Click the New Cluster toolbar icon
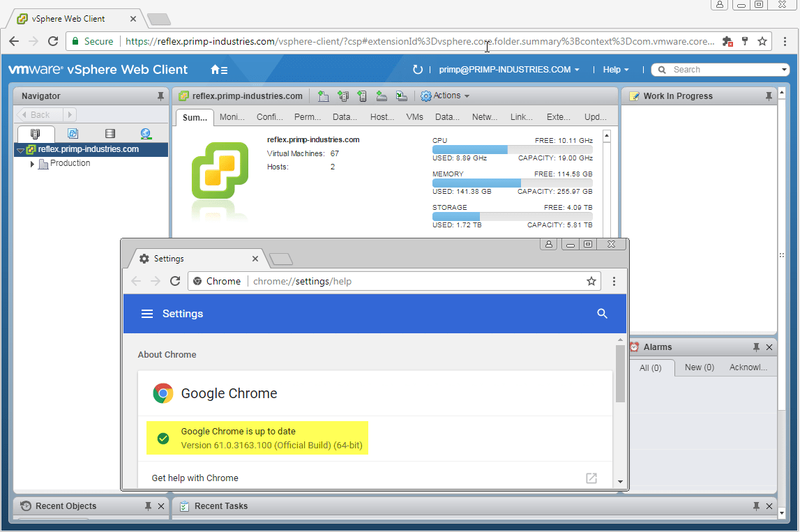The image size is (800, 532). pyautogui.click(x=343, y=96)
